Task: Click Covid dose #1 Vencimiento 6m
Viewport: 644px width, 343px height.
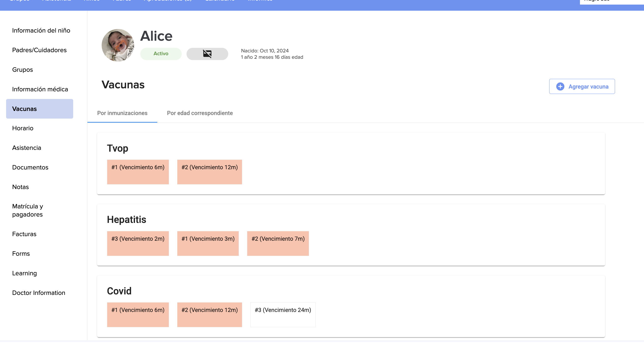Action: pyautogui.click(x=138, y=315)
